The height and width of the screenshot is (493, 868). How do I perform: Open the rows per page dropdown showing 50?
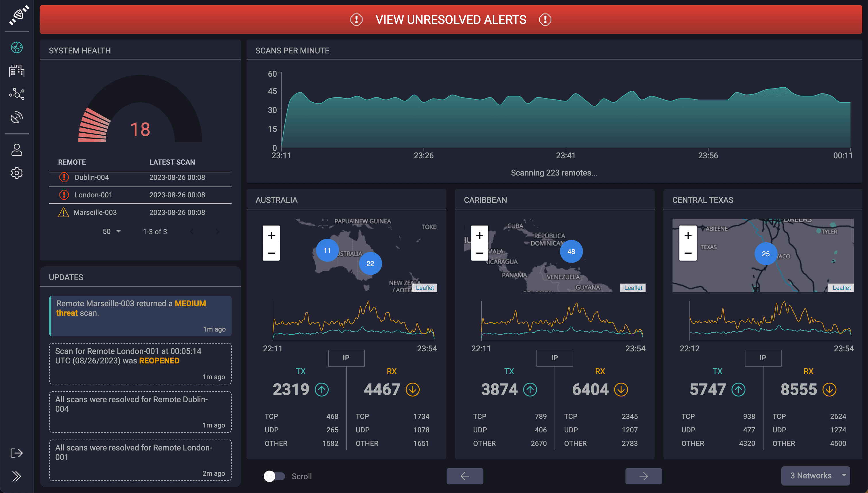112,232
